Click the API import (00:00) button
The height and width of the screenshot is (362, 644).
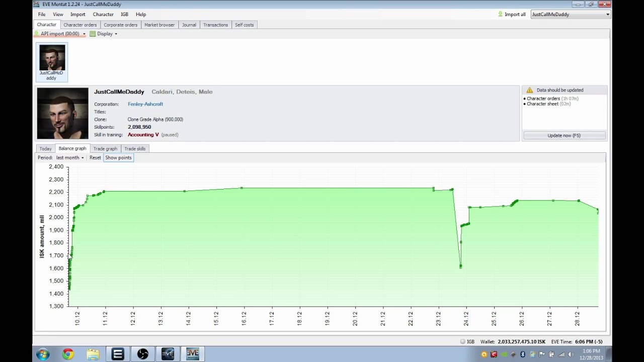click(x=60, y=34)
